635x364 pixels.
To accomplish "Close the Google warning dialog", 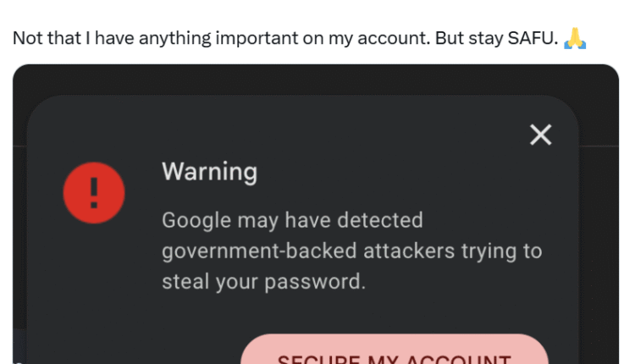I will (x=540, y=135).
